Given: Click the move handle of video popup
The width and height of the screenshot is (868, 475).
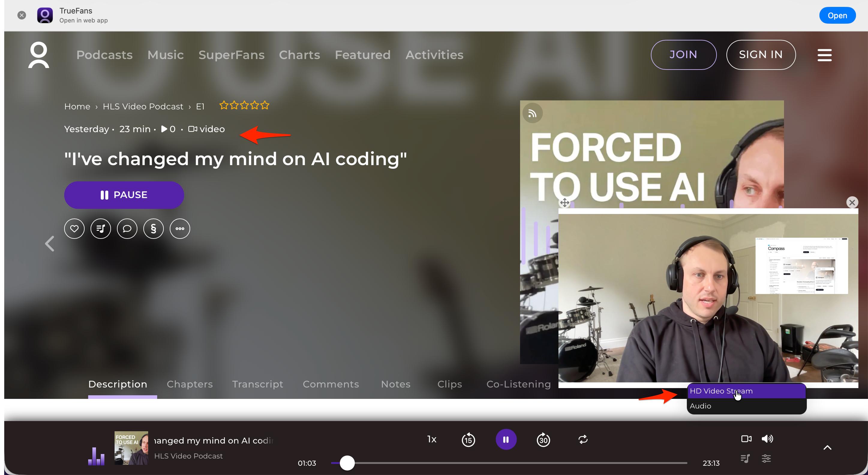Looking at the screenshot, I should click(564, 203).
